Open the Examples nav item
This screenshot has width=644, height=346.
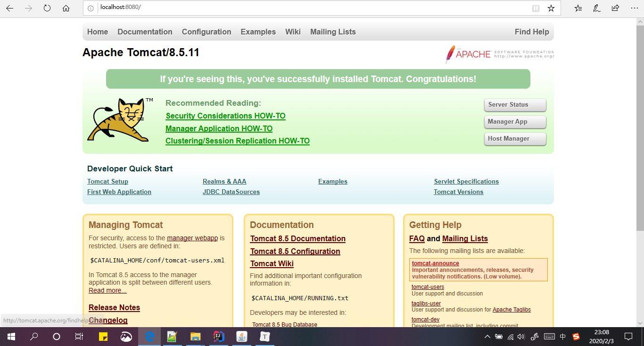(258, 32)
